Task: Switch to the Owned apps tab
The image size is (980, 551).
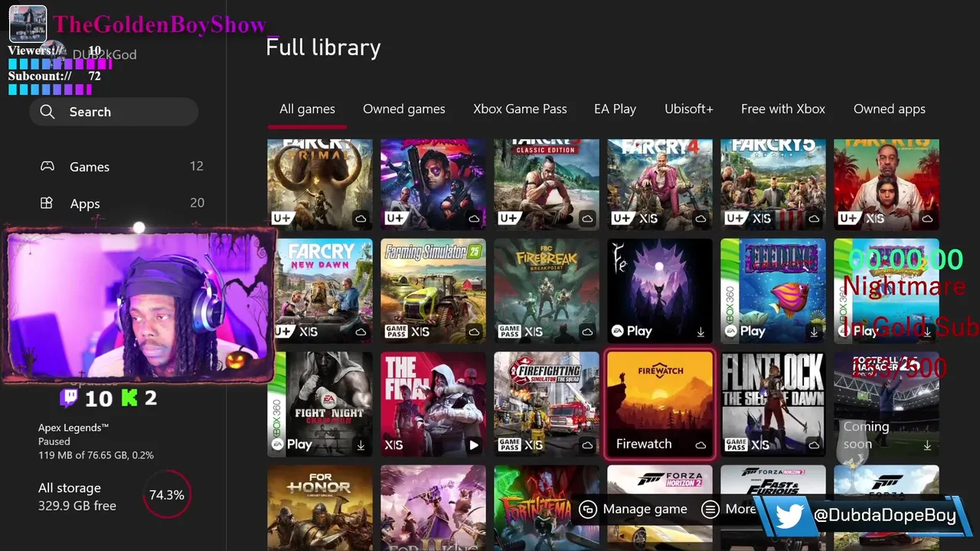Action: (x=889, y=109)
